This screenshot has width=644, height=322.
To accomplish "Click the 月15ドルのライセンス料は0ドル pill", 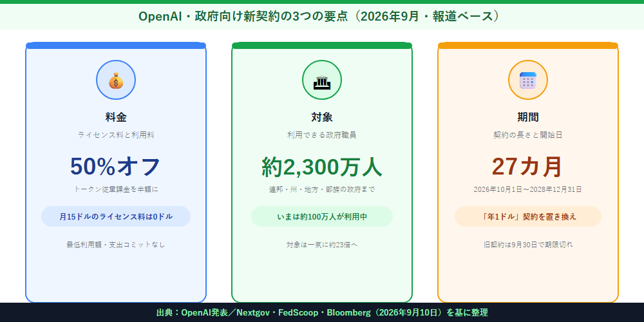I will click(x=116, y=216).
